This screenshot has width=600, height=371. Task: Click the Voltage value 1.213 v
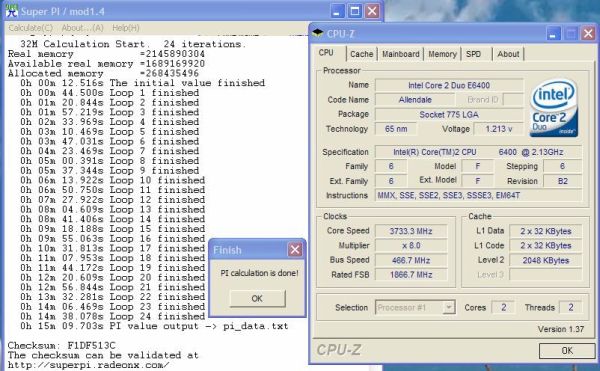(x=499, y=129)
